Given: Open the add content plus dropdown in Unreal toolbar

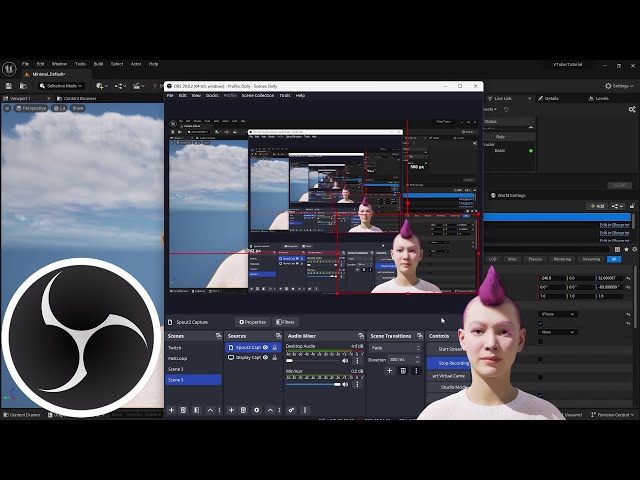Looking at the screenshot, I should (102, 86).
